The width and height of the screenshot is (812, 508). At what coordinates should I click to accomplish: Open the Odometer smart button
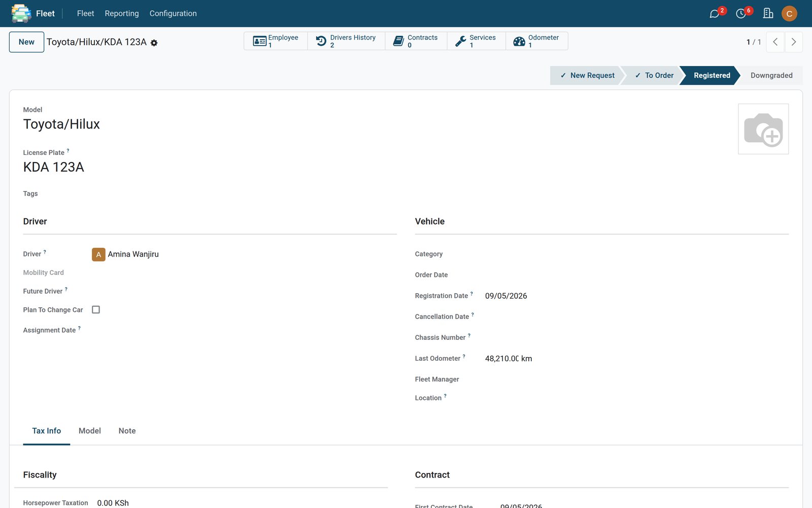(536, 41)
